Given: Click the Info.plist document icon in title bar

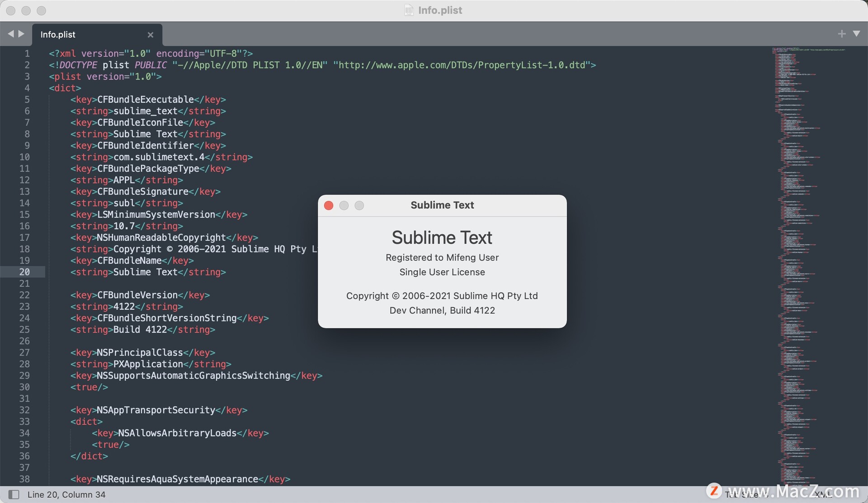Looking at the screenshot, I should point(409,10).
